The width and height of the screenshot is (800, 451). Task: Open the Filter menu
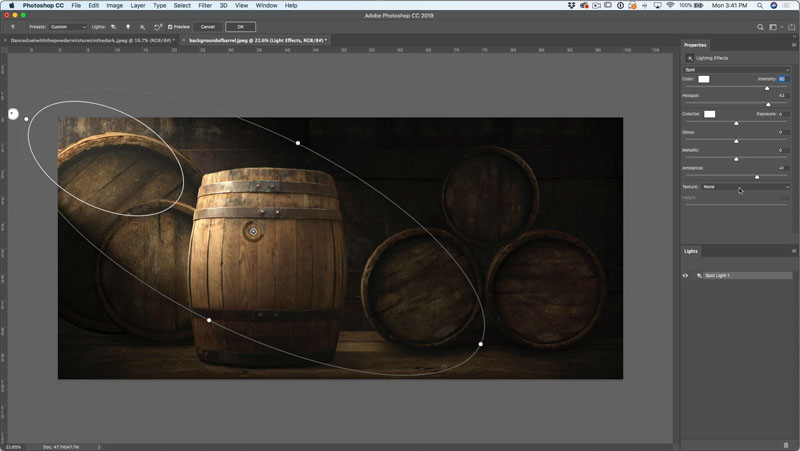coord(205,5)
